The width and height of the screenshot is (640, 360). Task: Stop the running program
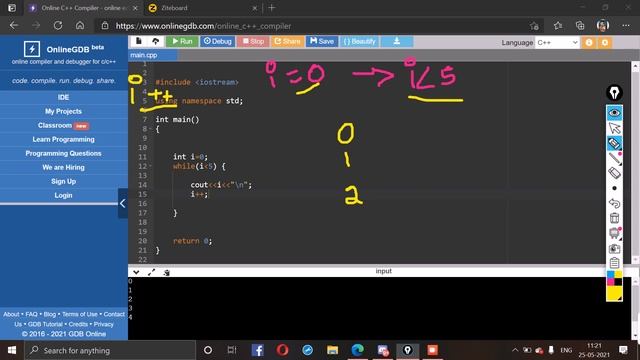[x=253, y=41]
